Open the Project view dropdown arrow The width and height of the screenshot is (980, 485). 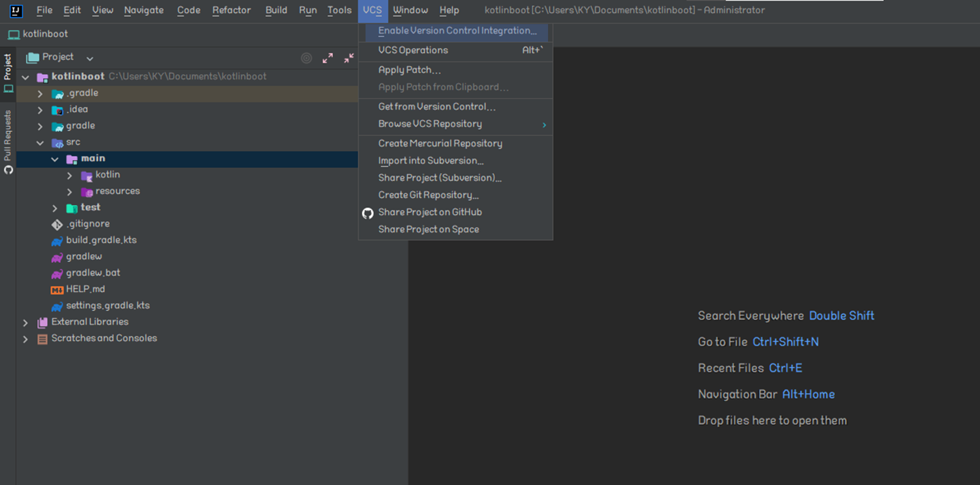click(x=89, y=59)
